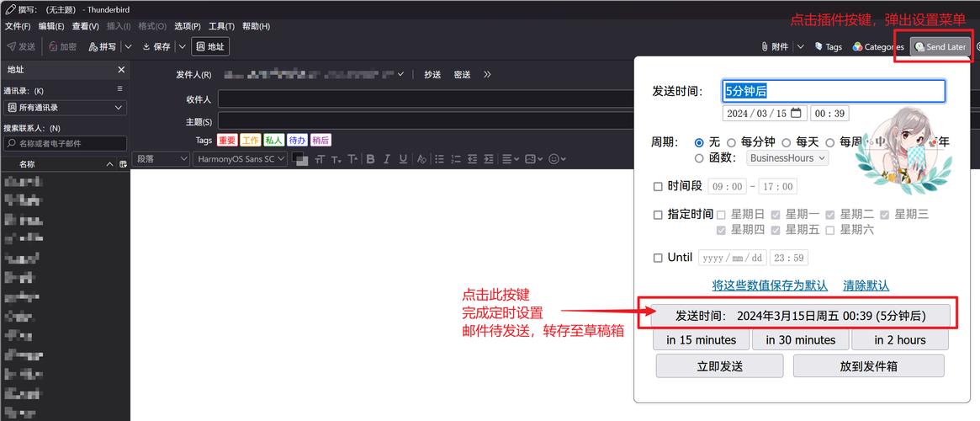Open the 工具(T) menu
Image resolution: width=980 pixels, height=421 pixels.
point(221,26)
